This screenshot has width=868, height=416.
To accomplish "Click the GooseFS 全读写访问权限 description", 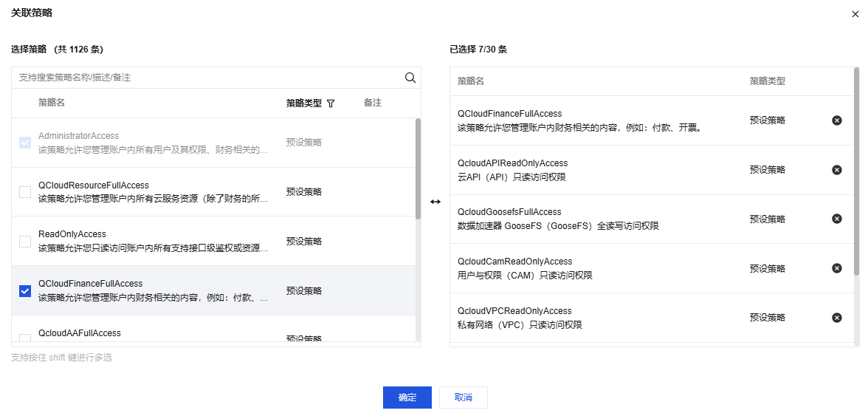I will pyautogui.click(x=559, y=226).
